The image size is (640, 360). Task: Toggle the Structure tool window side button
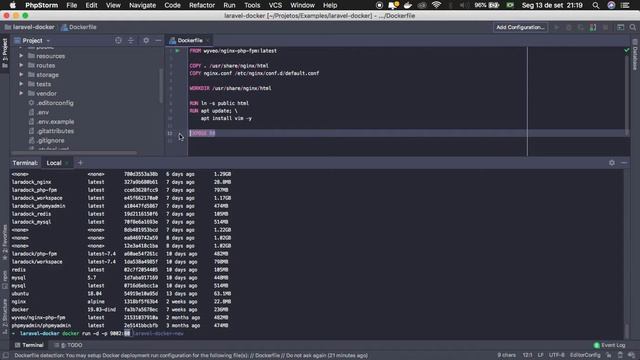(5, 316)
